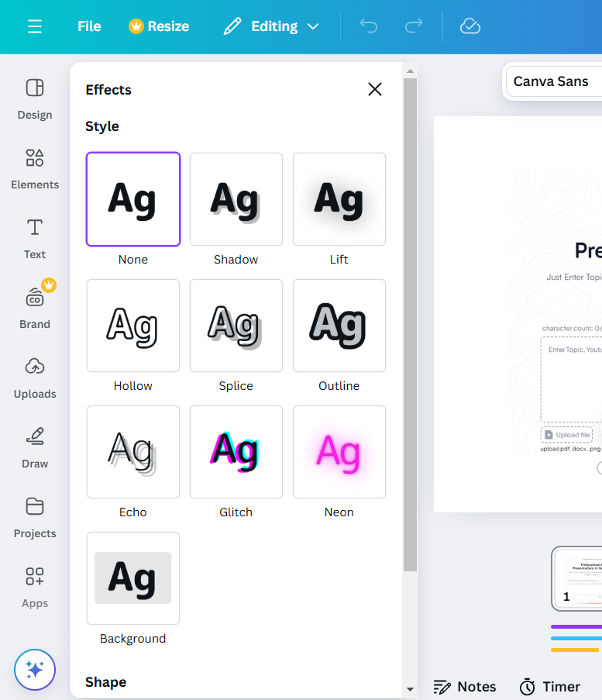Click the cloud save status icon
Image resolution: width=602 pixels, height=700 pixels.
[x=470, y=26]
